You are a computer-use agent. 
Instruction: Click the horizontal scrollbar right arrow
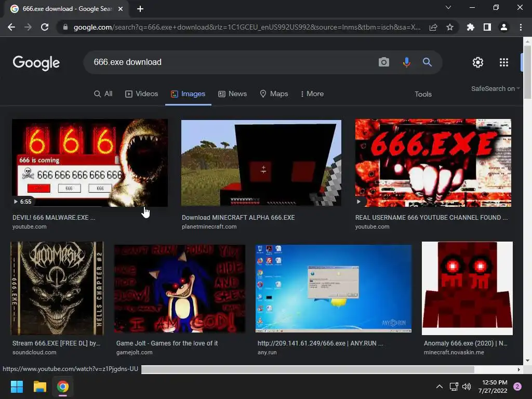(519, 369)
